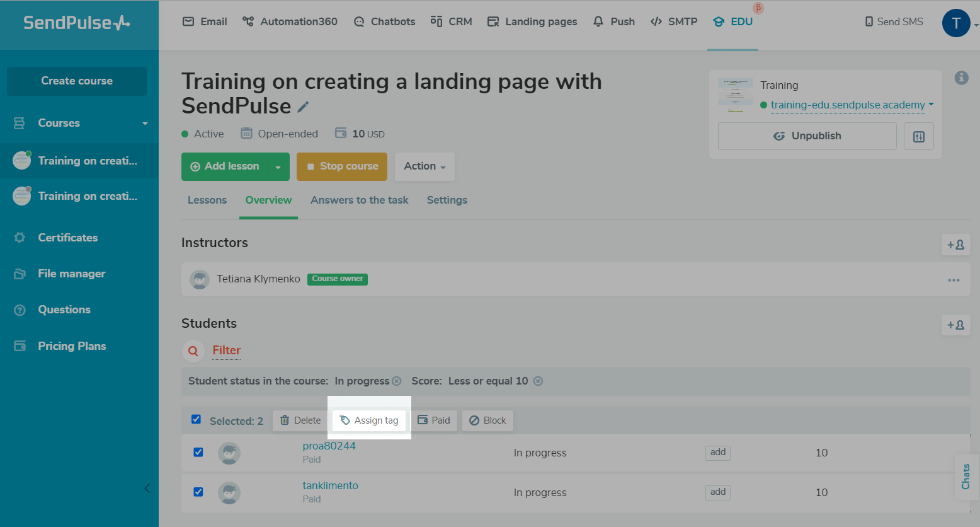Open Push notifications section
The height and width of the screenshot is (527, 980).
(614, 21)
